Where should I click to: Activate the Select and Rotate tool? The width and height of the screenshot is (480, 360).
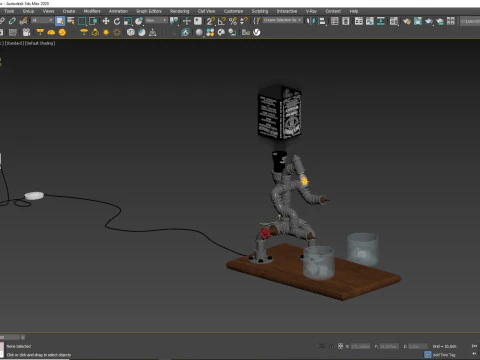117,21
